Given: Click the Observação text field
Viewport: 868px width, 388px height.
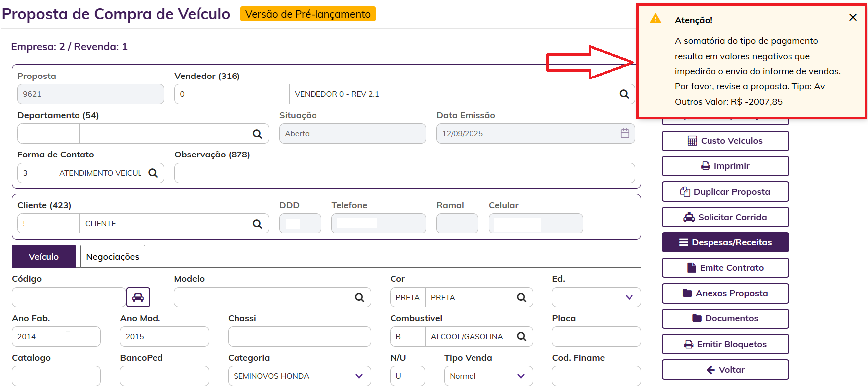Looking at the screenshot, I should pyautogui.click(x=404, y=173).
